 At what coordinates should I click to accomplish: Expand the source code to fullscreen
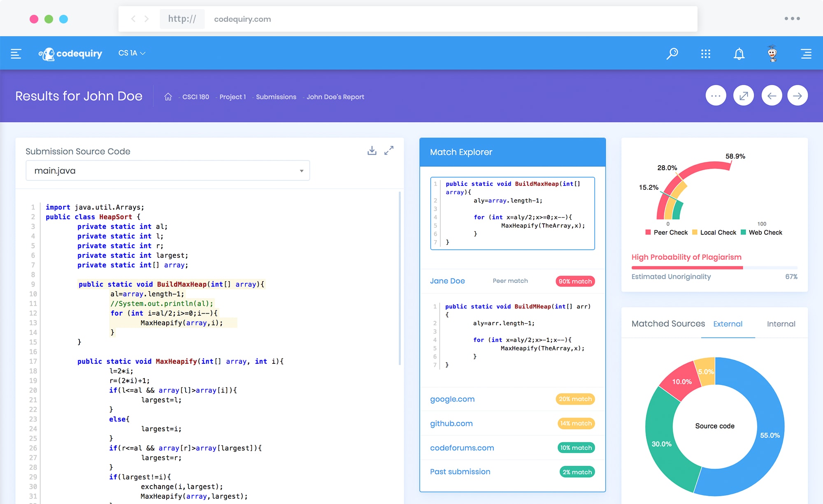[389, 150]
